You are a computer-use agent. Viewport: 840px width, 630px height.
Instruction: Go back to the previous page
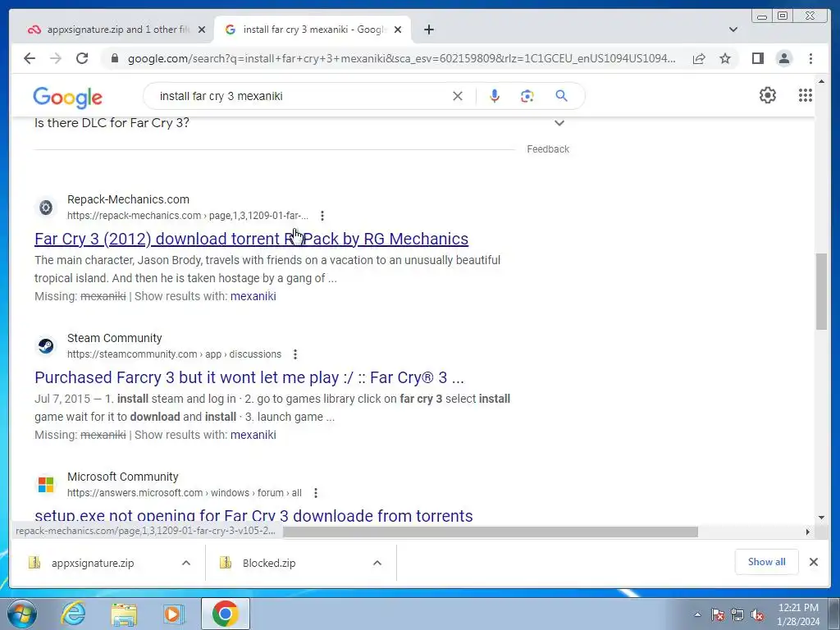click(x=30, y=58)
